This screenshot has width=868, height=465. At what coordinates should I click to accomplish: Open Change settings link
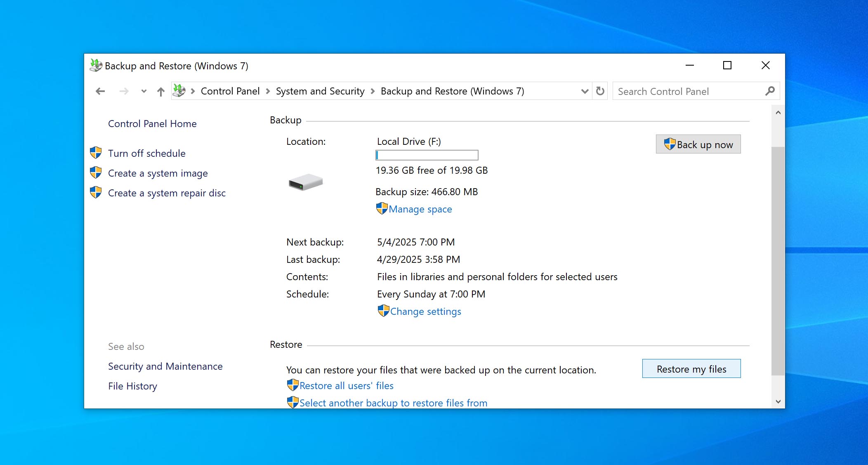(426, 312)
